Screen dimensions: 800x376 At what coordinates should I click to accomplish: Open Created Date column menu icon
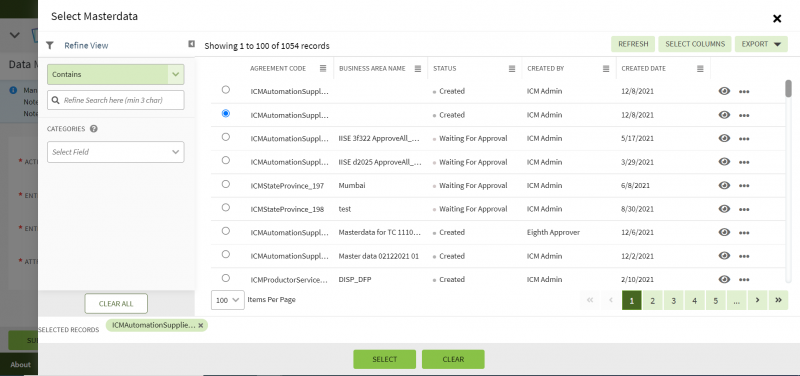[700, 68]
